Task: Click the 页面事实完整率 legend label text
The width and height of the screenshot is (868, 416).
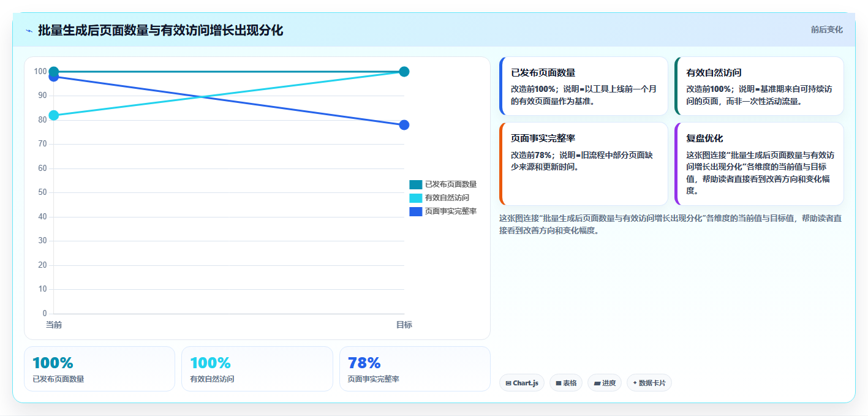Action: coord(451,211)
